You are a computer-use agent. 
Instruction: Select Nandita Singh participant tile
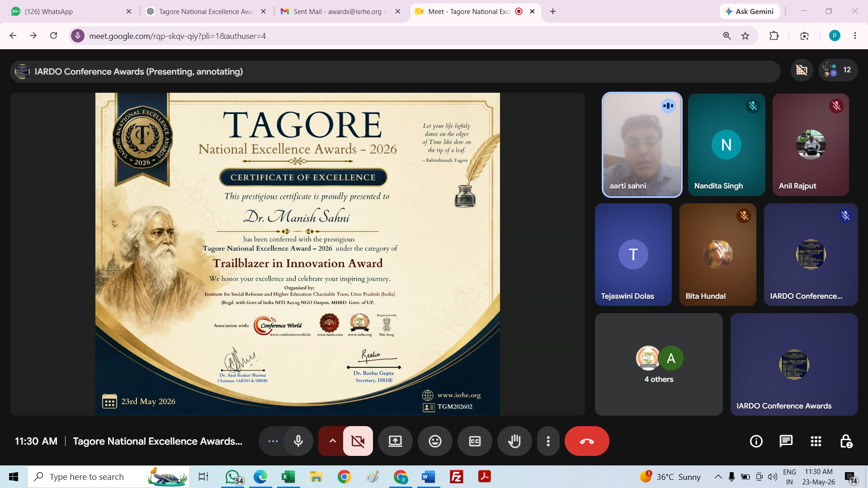(x=726, y=145)
